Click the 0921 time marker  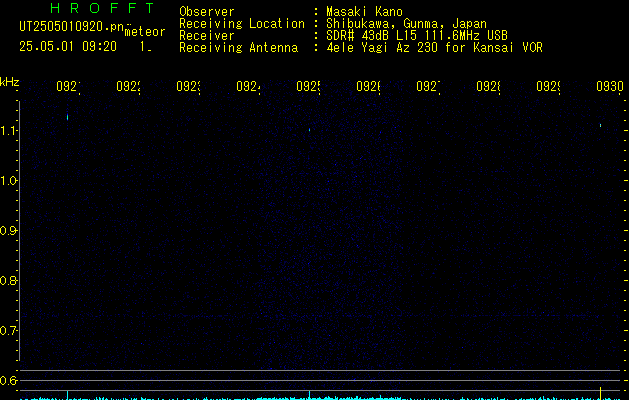(68, 86)
